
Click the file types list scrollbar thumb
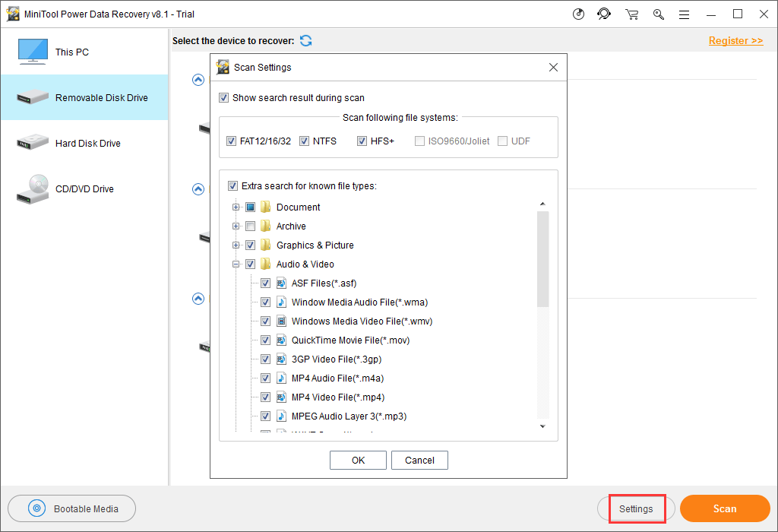[x=542, y=258]
